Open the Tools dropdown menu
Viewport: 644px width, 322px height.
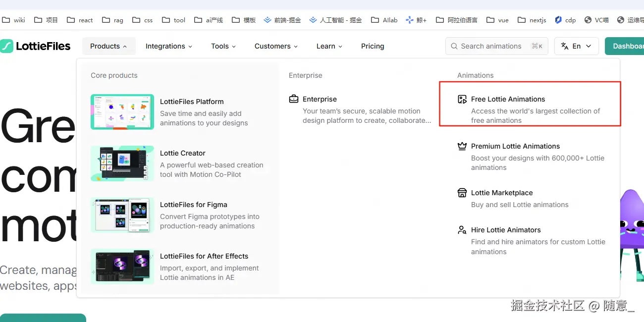(223, 46)
